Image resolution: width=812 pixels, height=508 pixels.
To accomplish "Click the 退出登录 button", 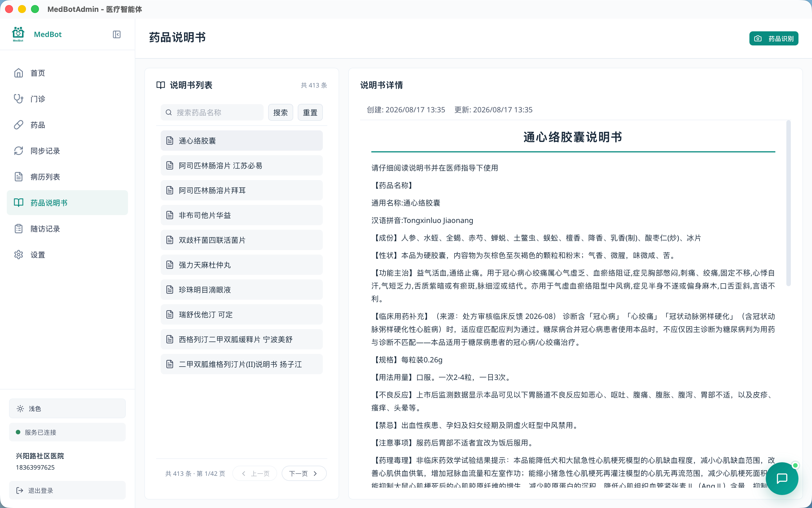I will (67, 491).
